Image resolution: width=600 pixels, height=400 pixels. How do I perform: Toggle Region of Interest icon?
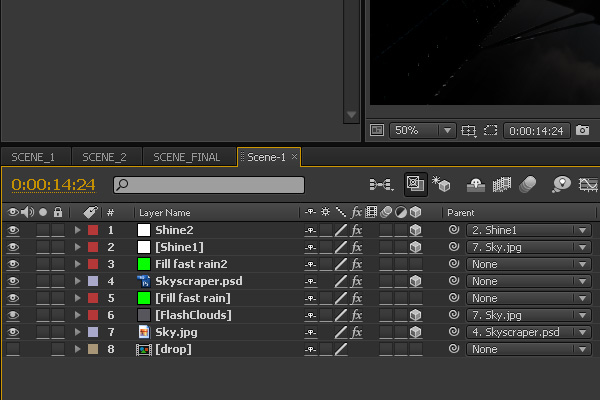[490, 131]
